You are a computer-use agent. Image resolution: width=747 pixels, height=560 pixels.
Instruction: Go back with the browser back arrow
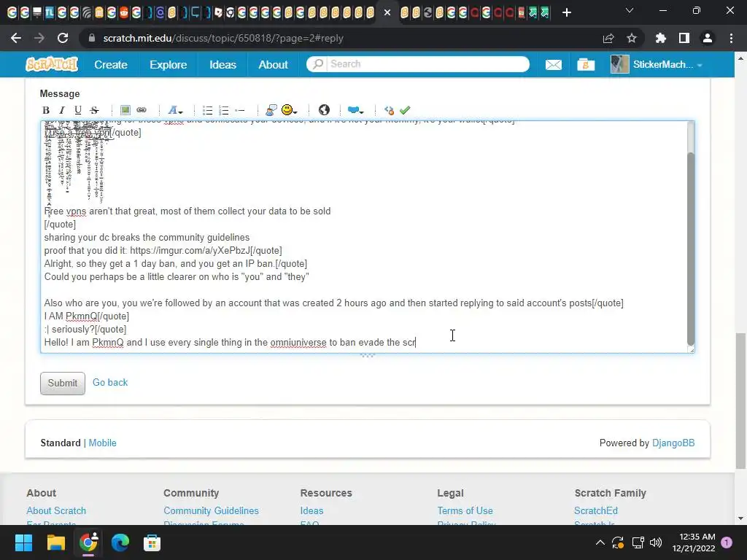pyautogui.click(x=16, y=38)
